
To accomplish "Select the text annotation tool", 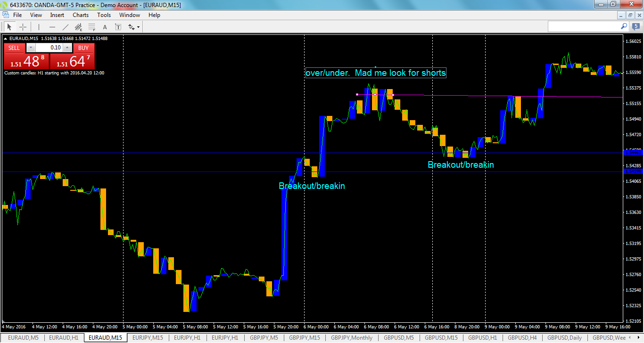I will (105, 27).
